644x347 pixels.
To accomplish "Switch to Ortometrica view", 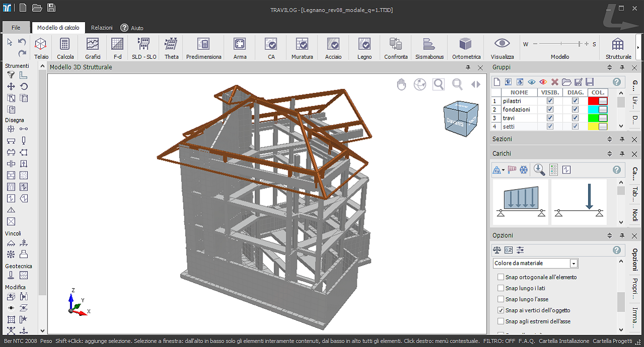I will [x=466, y=48].
